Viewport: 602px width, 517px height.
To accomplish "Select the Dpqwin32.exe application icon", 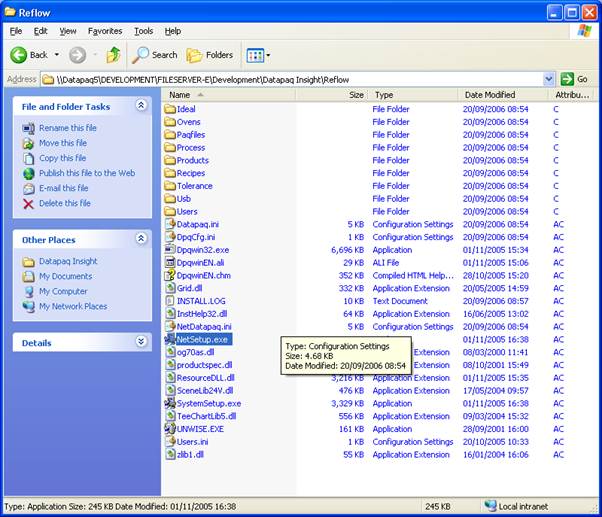I will 170,249.
